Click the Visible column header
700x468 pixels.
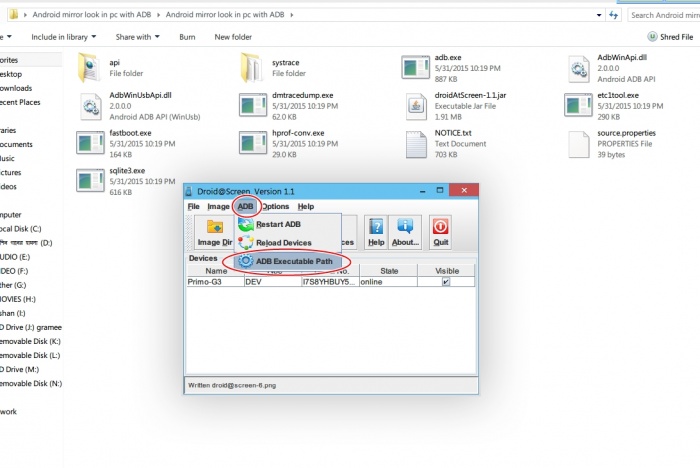tap(446, 271)
